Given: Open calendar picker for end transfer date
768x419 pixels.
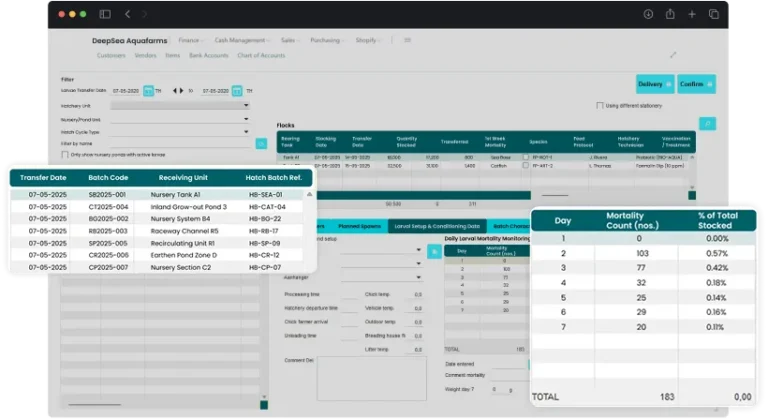Looking at the screenshot, I should [237, 91].
